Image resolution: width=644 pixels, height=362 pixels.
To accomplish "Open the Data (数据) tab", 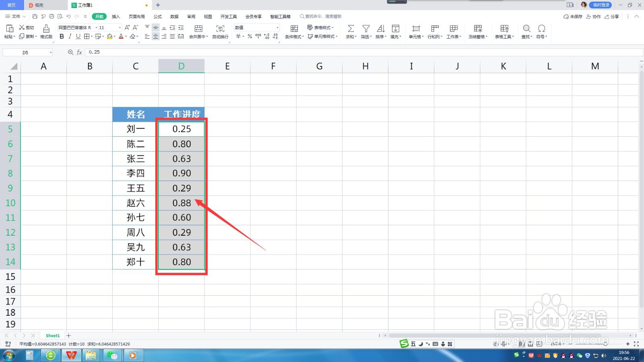I will click(x=174, y=16).
